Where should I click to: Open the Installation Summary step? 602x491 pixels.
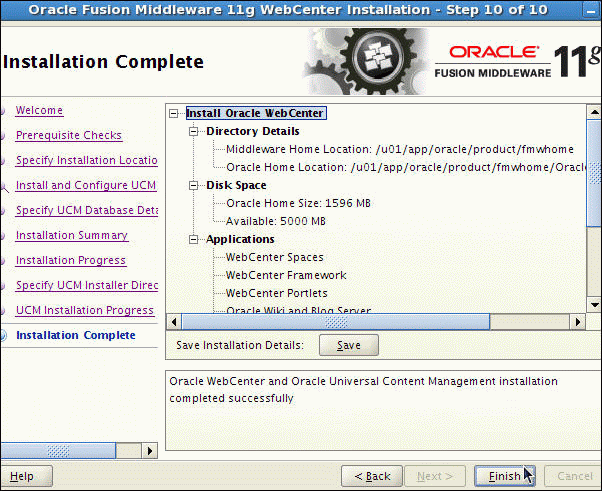pyautogui.click(x=72, y=235)
